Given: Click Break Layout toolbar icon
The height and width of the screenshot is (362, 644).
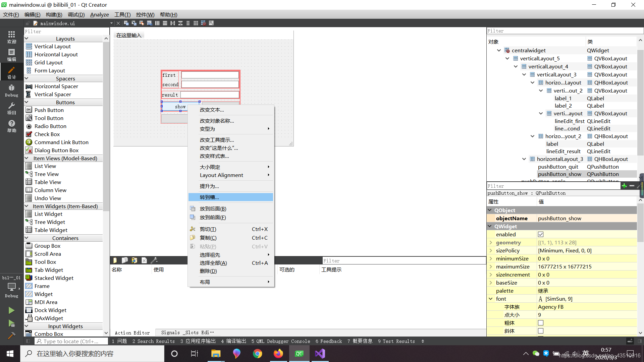Looking at the screenshot, I should pyautogui.click(x=203, y=23).
